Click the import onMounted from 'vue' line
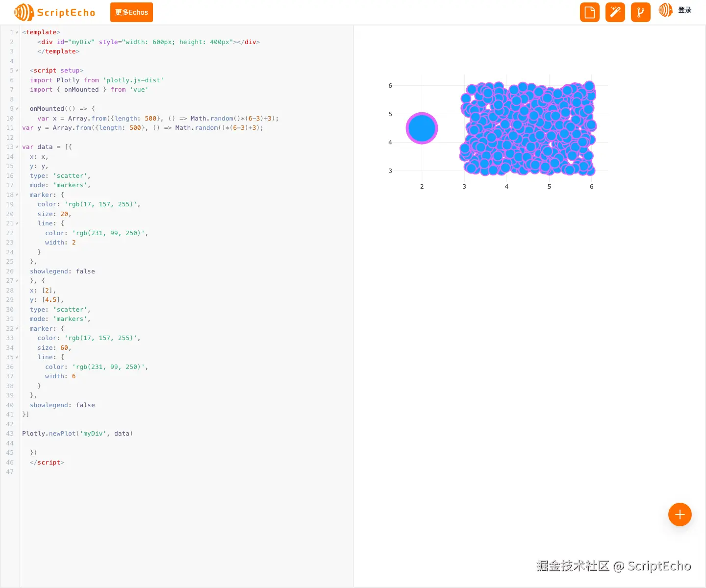This screenshot has width=706, height=588. coord(89,90)
